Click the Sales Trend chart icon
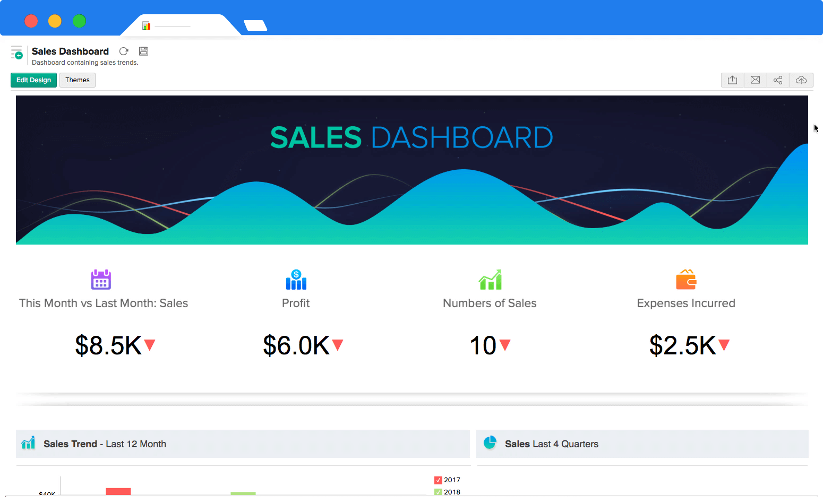The image size is (823, 504). point(28,442)
